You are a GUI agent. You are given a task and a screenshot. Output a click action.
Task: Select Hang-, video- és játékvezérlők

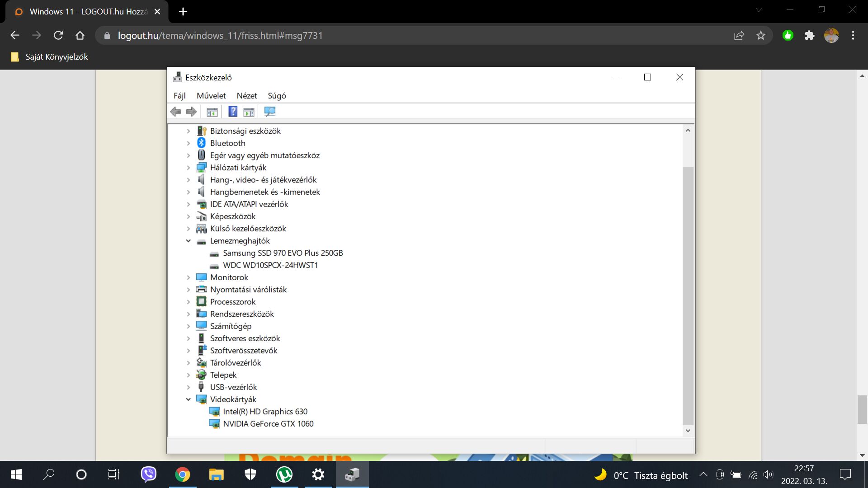click(x=263, y=180)
